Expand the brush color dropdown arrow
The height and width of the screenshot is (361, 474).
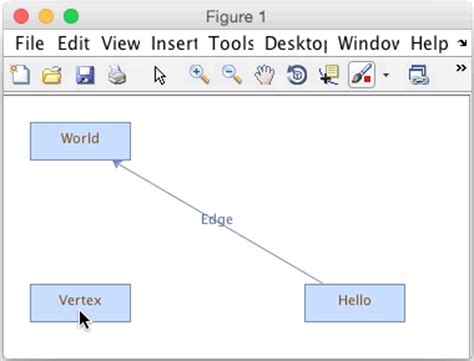click(386, 75)
